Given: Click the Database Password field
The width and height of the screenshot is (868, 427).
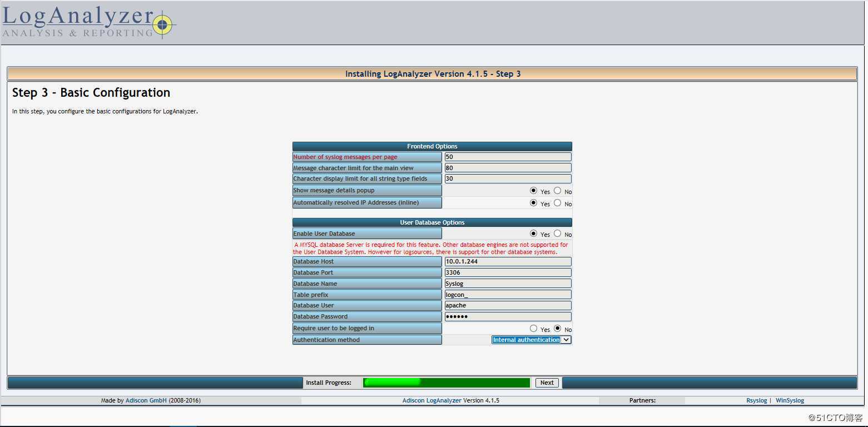Looking at the screenshot, I should click(508, 316).
